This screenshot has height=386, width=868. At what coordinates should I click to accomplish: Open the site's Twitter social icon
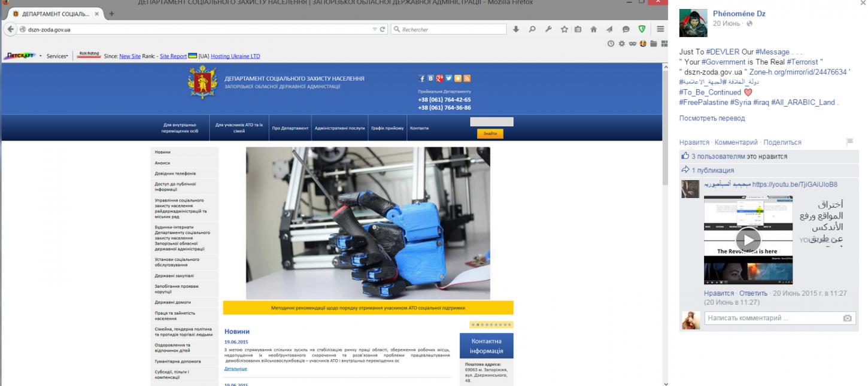(x=448, y=78)
